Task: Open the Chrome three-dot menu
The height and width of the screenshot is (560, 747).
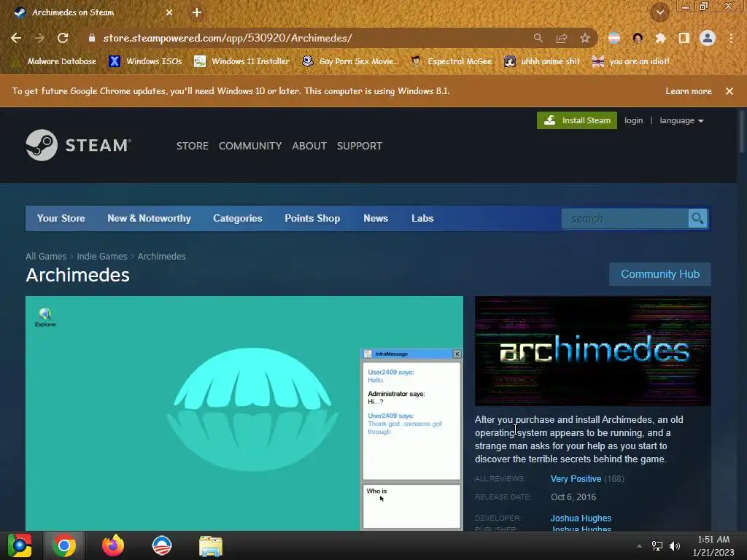Action: pos(731,38)
